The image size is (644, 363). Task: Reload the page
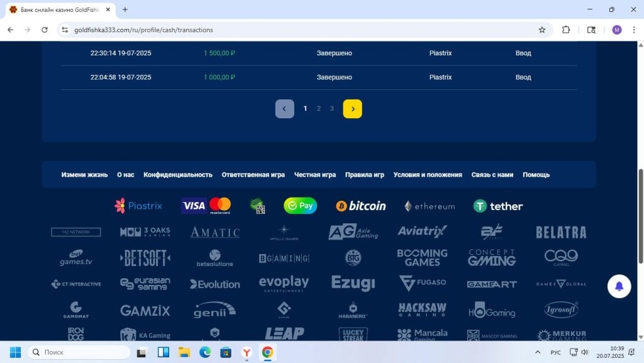point(45,30)
